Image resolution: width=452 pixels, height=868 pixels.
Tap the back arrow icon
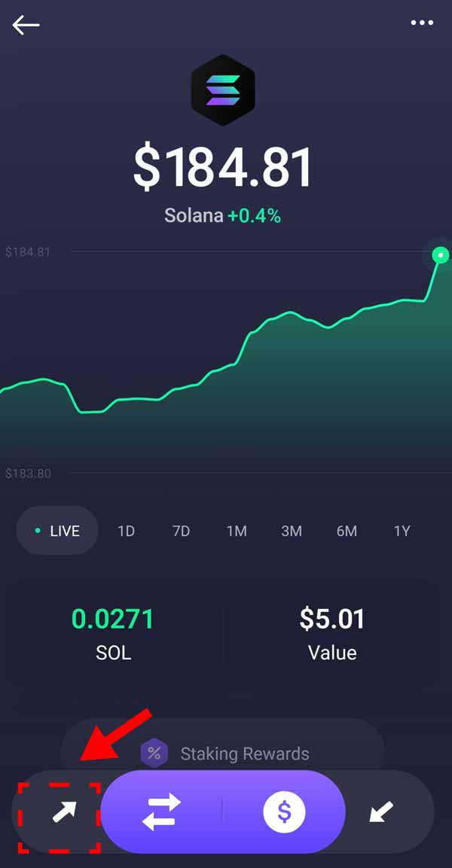pyautogui.click(x=26, y=25)
